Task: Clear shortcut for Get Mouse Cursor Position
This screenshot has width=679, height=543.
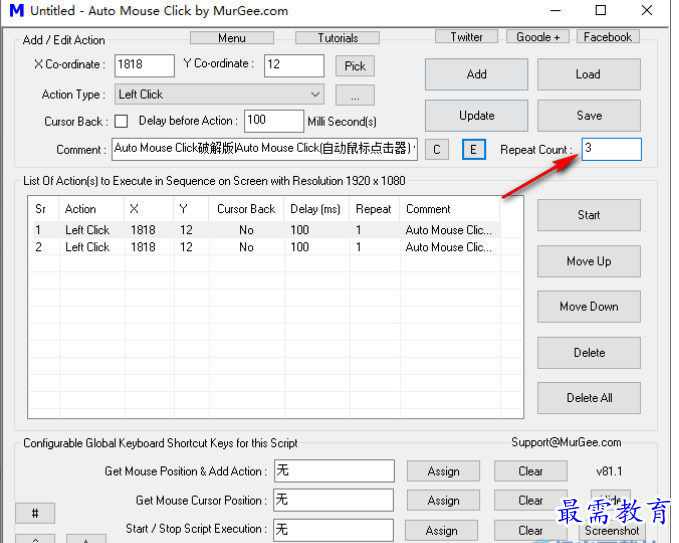Action: (531, 501)
